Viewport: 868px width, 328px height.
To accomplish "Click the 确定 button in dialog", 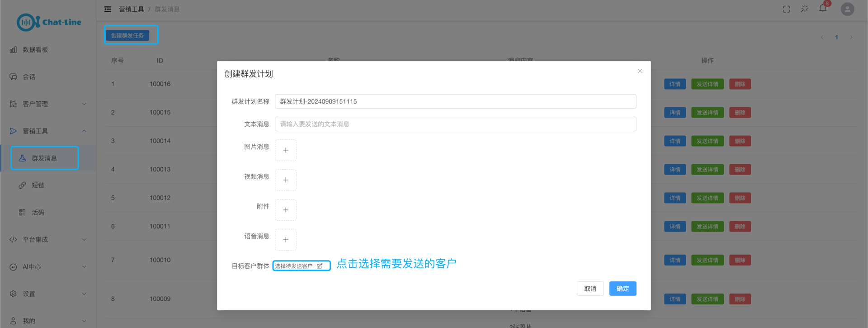I will pos(623,289).
